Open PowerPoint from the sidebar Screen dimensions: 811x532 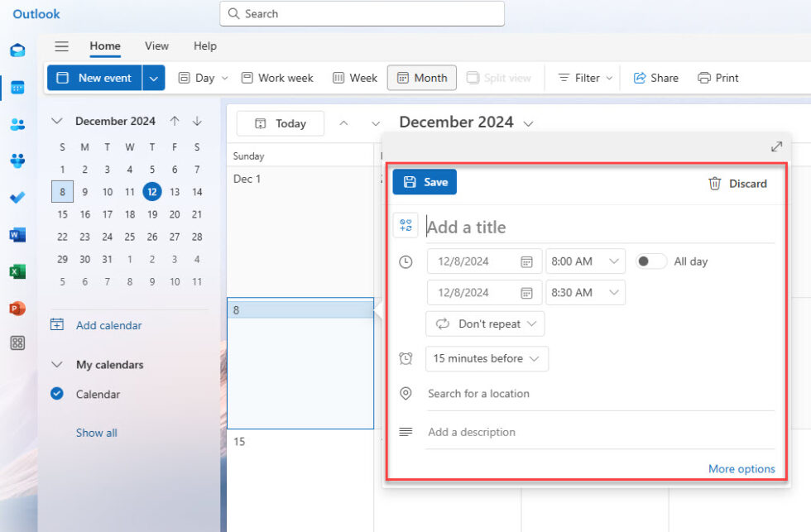pos(17,309)
